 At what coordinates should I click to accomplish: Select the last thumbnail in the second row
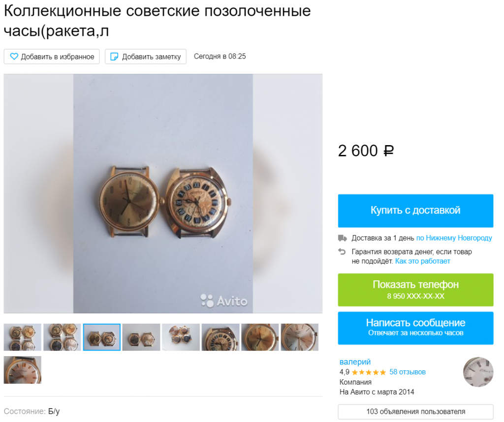[x=23, y=370]
